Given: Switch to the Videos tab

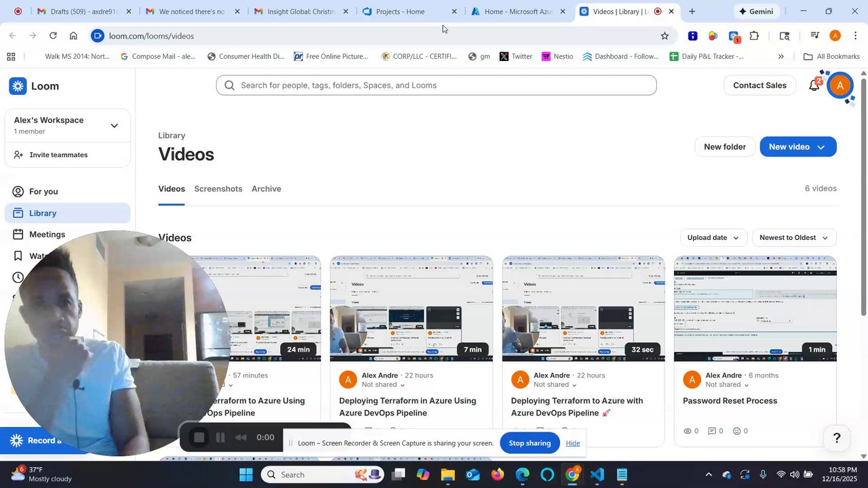Looking at the screenshot, I should pos(172,189).
